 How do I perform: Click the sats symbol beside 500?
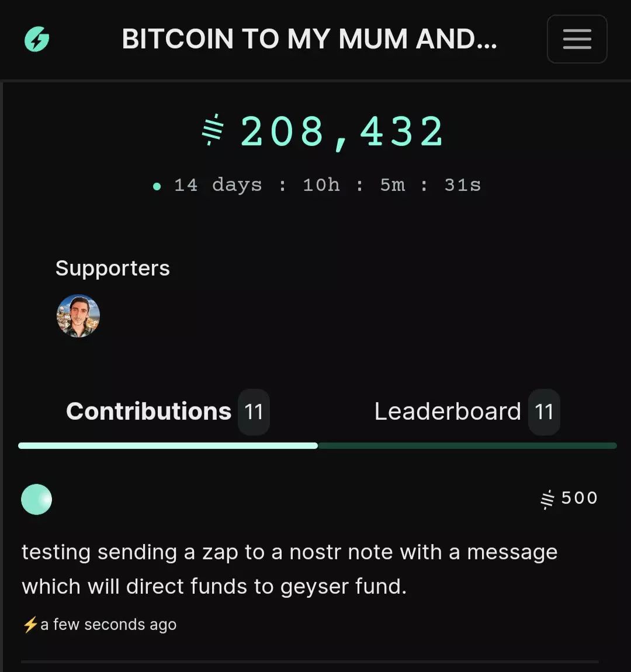[x=547, y=499]
